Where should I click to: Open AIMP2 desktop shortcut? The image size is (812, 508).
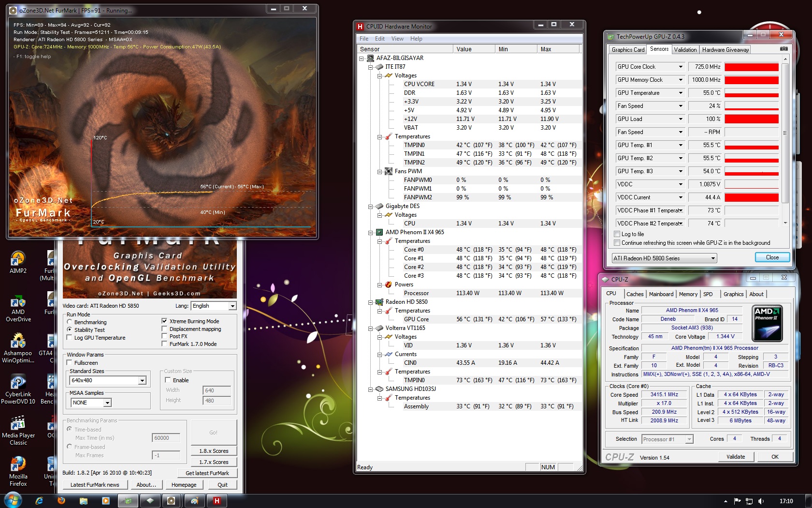coord(18,263)
